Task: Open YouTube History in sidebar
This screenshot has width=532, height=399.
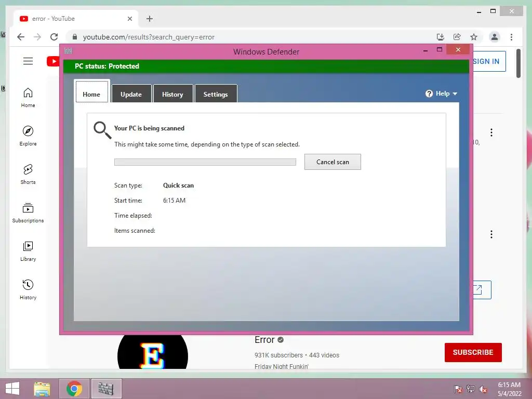Action: [28, 289]
